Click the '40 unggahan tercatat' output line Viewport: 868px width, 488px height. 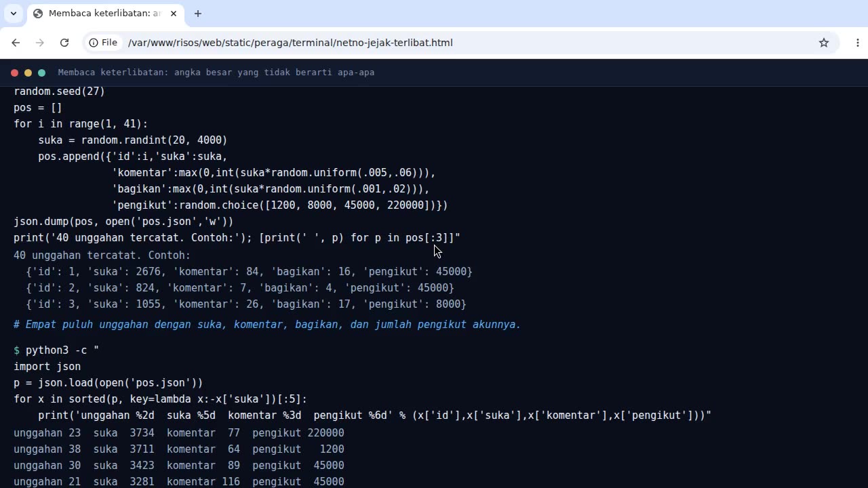pos(102,256)
